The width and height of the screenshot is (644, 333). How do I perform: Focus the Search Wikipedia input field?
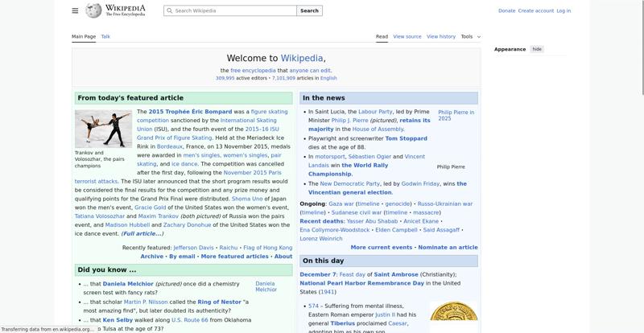[233, 11]
